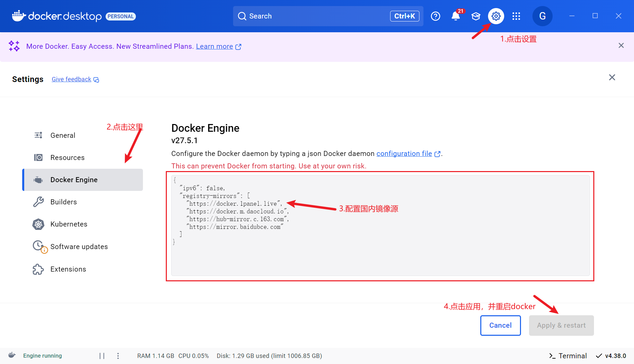Open Software updates settings
This screenshot has width=634, height=364.
(83, 247)
